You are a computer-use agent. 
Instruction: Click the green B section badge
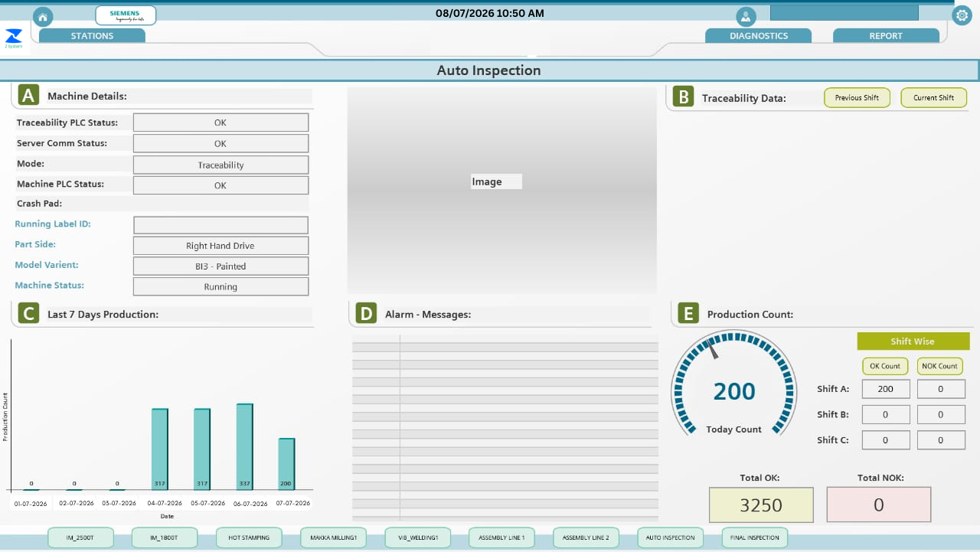pos(683,96)
